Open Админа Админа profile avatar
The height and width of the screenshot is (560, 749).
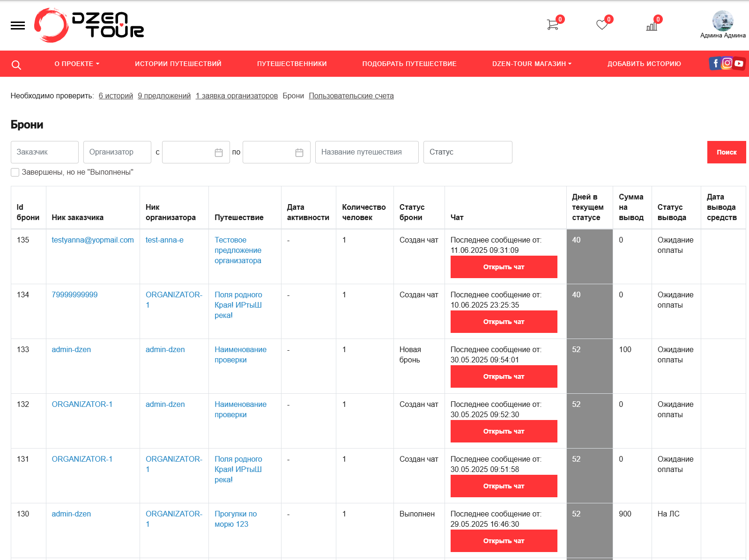point(723,21)
